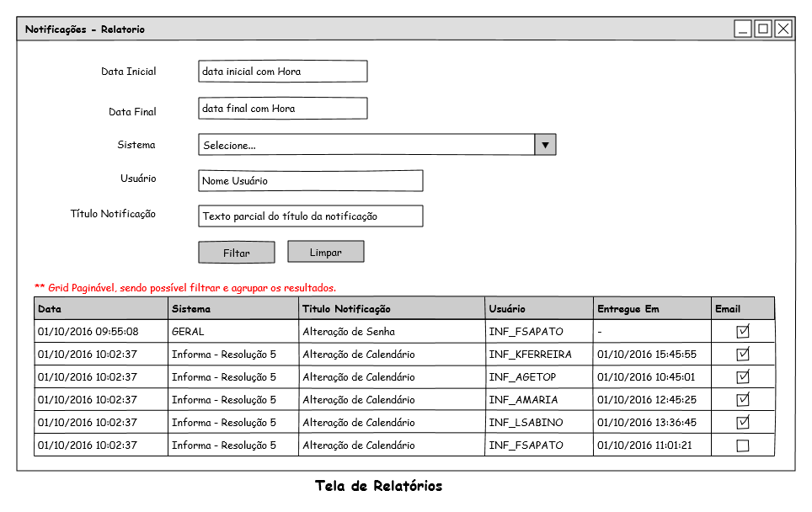Open the Sistema dropdown arrow
Screen dimensions: 812x512
click(x=545, y=145)
